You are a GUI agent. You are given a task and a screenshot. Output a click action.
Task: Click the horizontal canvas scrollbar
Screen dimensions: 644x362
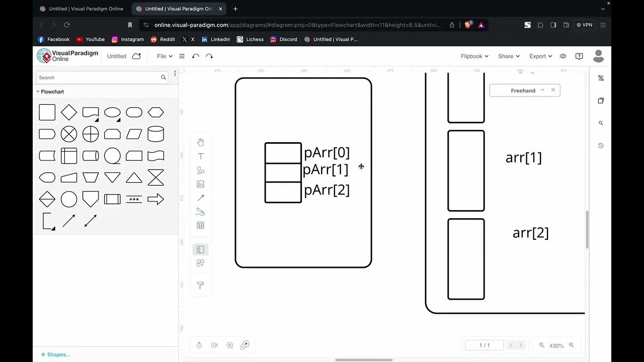tap(364, 360)
